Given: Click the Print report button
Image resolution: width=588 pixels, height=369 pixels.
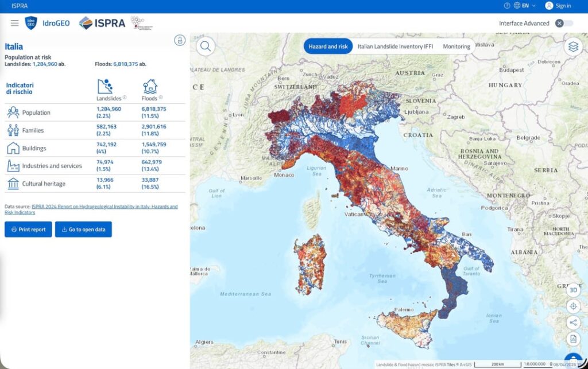Looking at the screenshot, I should [x=28, y=229].
